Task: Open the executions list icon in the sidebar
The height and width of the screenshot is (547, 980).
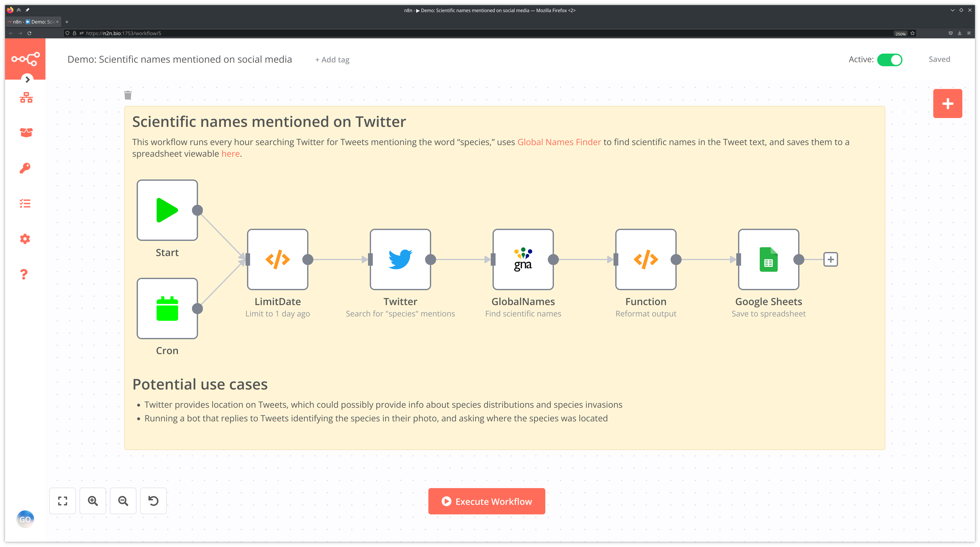Action: point(25,204)
